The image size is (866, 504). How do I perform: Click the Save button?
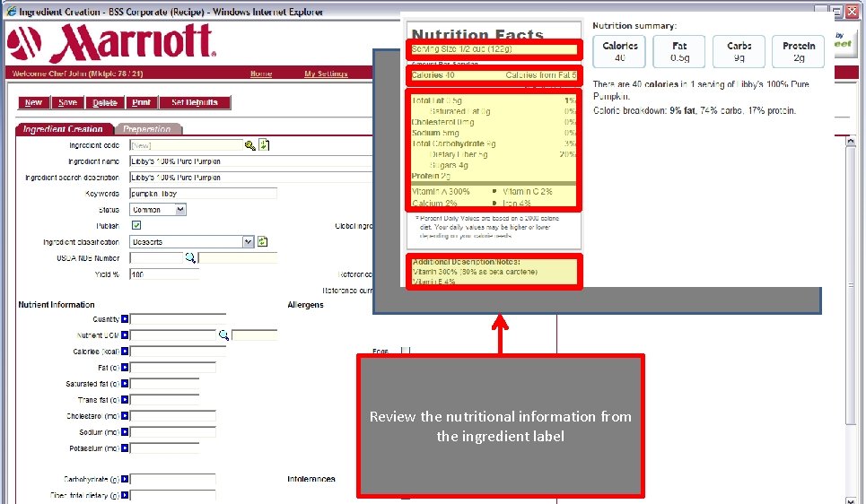pos(67,102)
